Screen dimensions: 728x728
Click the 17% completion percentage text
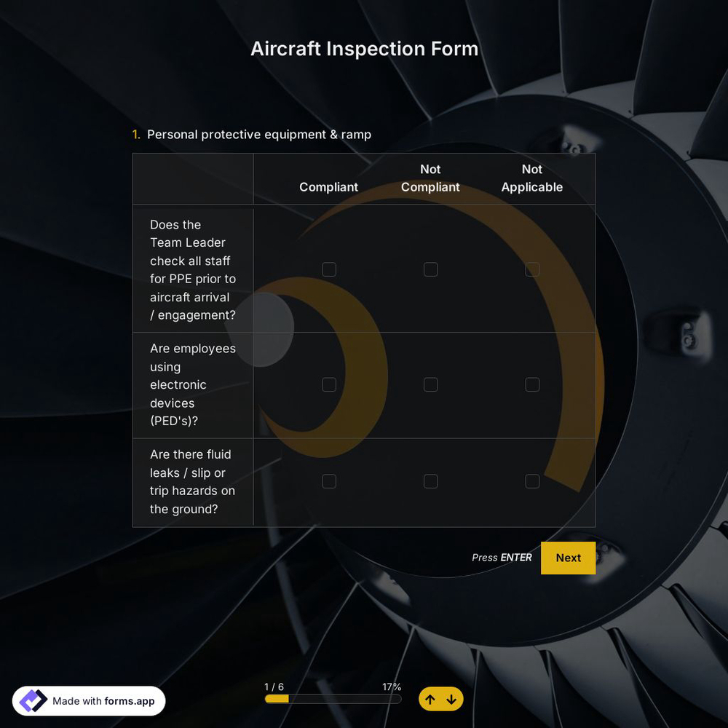click(392, 687)
